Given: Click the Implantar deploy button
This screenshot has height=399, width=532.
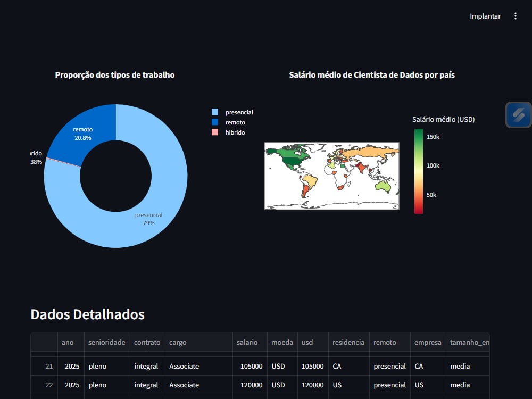Looking at the screenshot, I should [485, 16].
